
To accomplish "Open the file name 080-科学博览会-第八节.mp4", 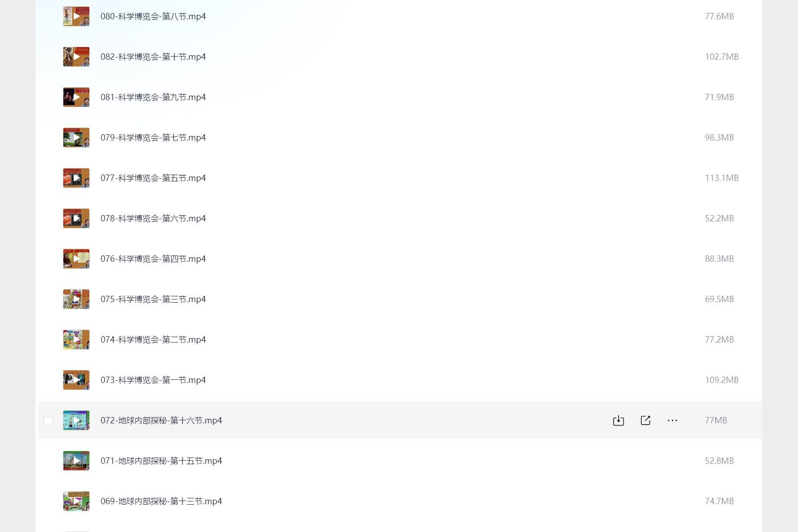I will [153, 16].
